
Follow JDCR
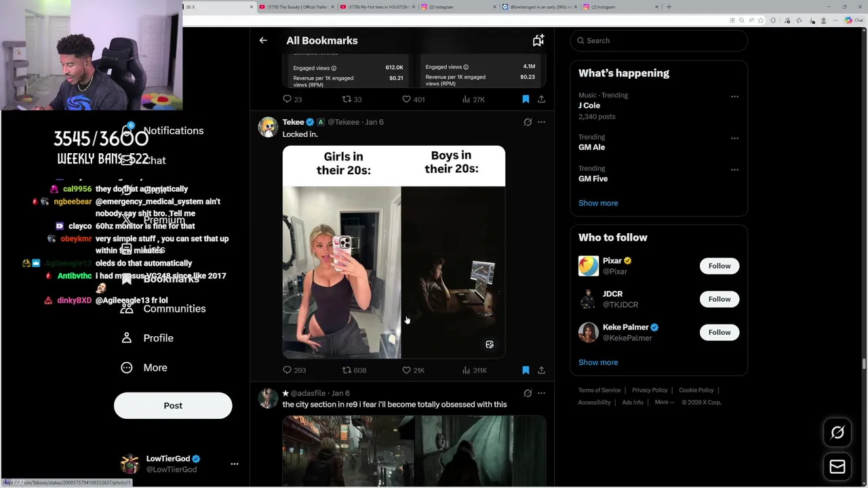tap(719, 299)
